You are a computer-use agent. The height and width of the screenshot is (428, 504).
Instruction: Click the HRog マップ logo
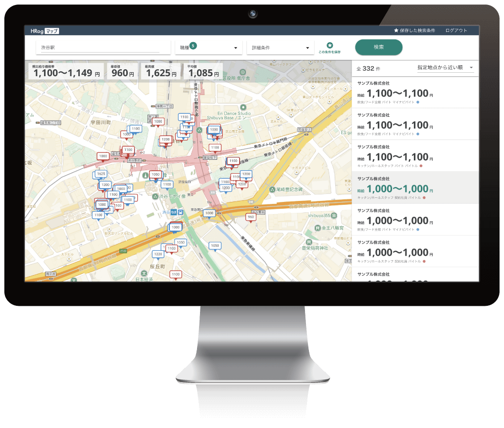tap(45, 31)
